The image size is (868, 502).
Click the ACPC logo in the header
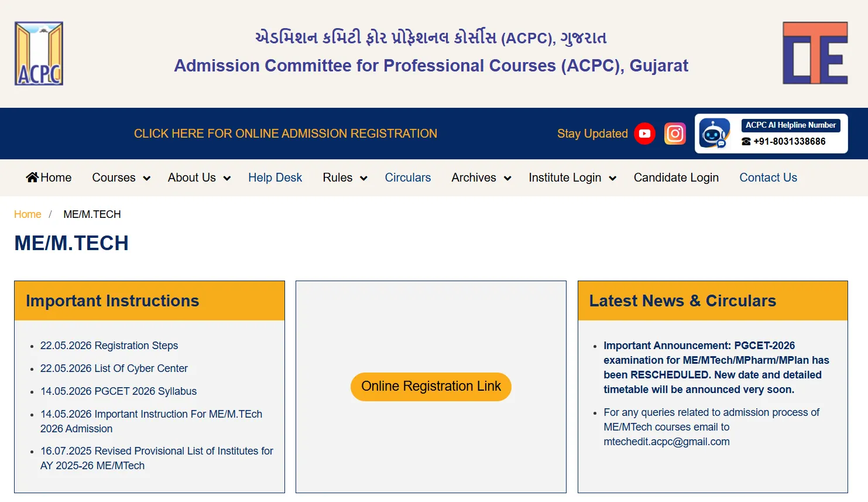tap(39, 54)
